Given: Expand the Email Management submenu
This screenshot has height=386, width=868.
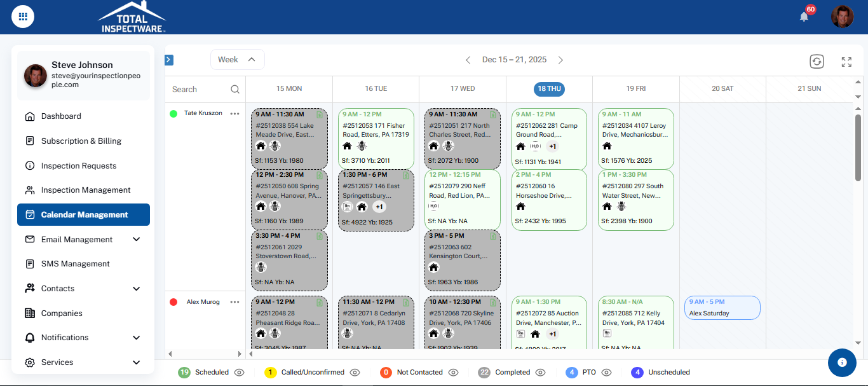Looking at the screenshot, I should [x=136, y=240].
